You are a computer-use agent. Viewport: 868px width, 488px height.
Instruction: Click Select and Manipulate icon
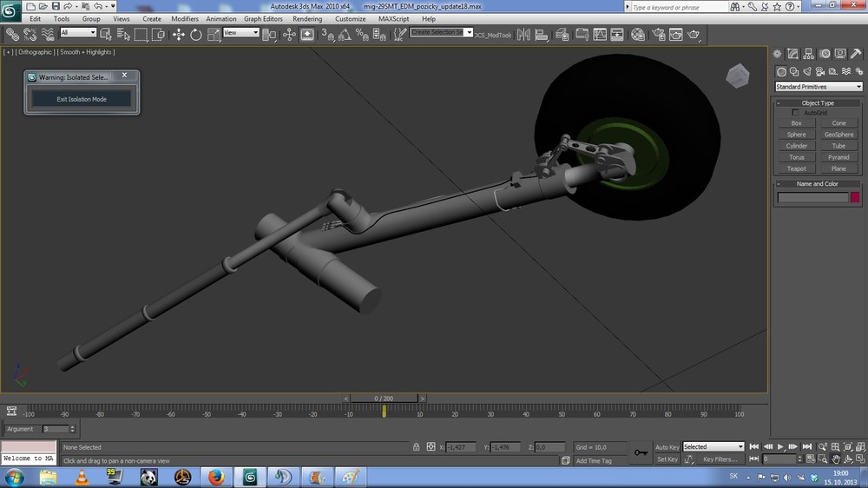tap(289, 35)
